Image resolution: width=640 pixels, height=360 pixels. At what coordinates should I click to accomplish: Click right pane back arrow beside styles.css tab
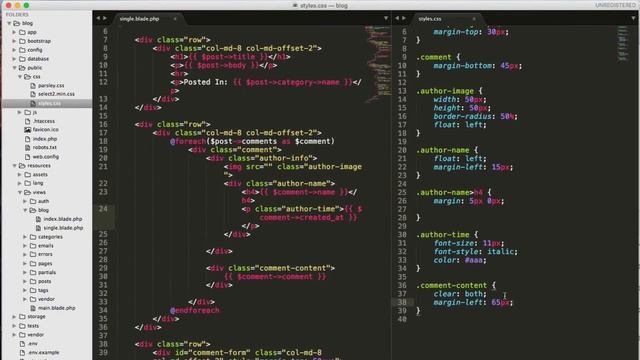[x=397, y=18]
